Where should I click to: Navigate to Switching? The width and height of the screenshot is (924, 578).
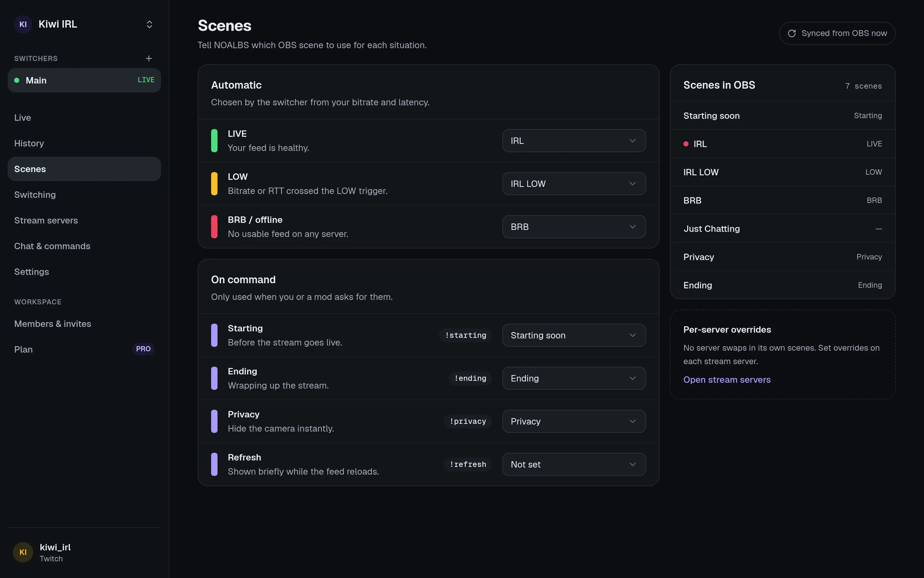(x=84, y=195)
